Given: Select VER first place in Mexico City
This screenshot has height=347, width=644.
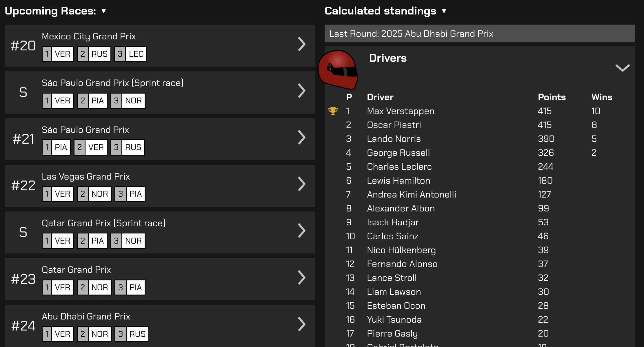Looking at the screenshot, I should (62, 54).
